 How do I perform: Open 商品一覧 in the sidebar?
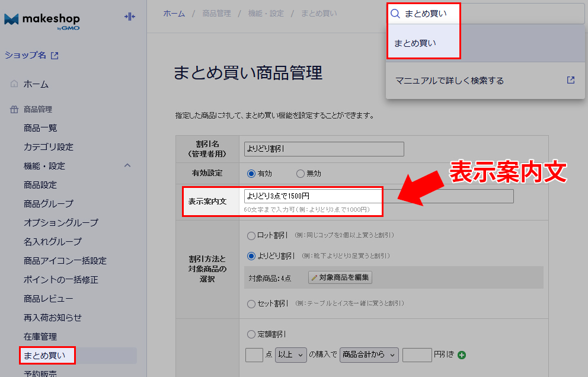click(40, 128)
